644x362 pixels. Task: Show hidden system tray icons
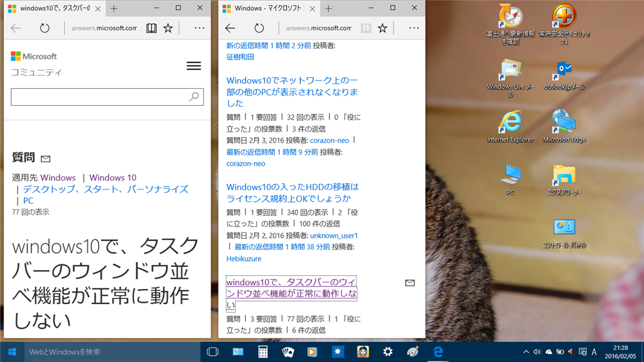click(x=526, y=352)
